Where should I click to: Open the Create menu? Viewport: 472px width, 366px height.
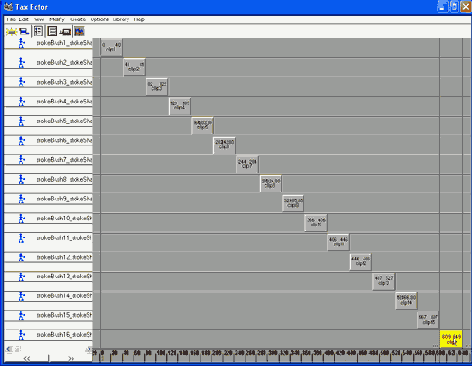78,19
